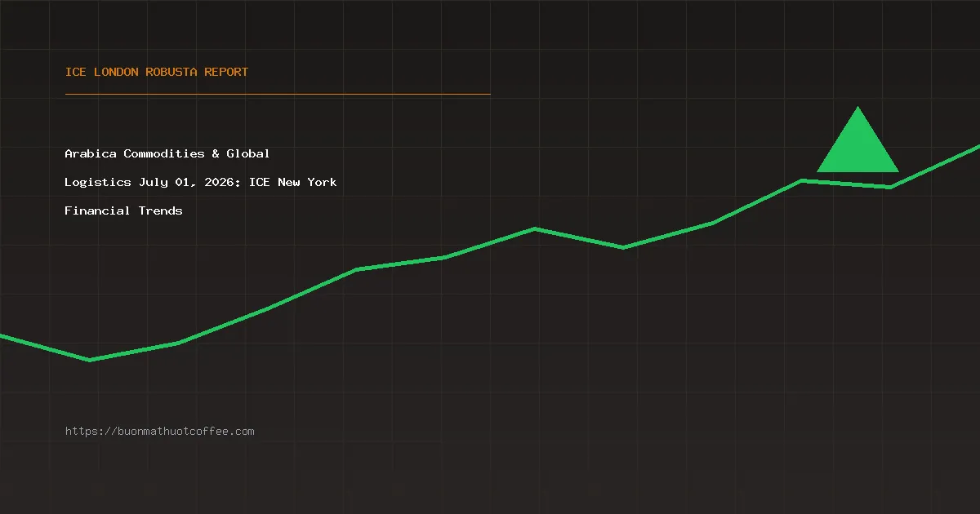The image size is (980, 514).
Task: Click the line 'Arabica Commodities & Global'
Action: (x=167, y=153)
